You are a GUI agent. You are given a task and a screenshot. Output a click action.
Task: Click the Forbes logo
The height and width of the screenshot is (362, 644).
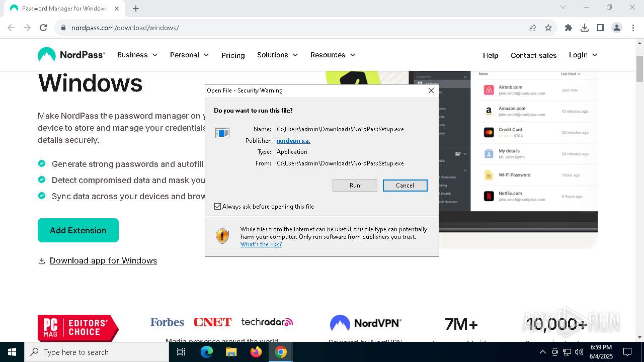pyautogui.click(x=167, y=322)
